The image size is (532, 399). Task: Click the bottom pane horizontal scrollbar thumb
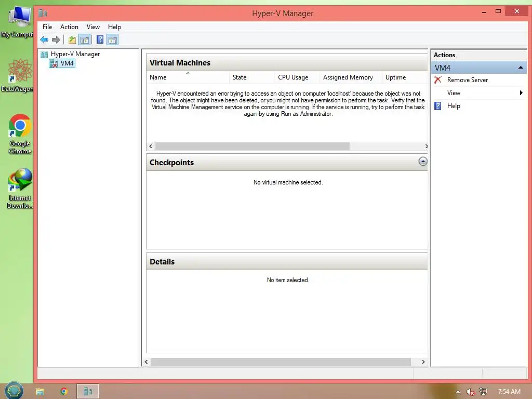click(x=281, y=362)
